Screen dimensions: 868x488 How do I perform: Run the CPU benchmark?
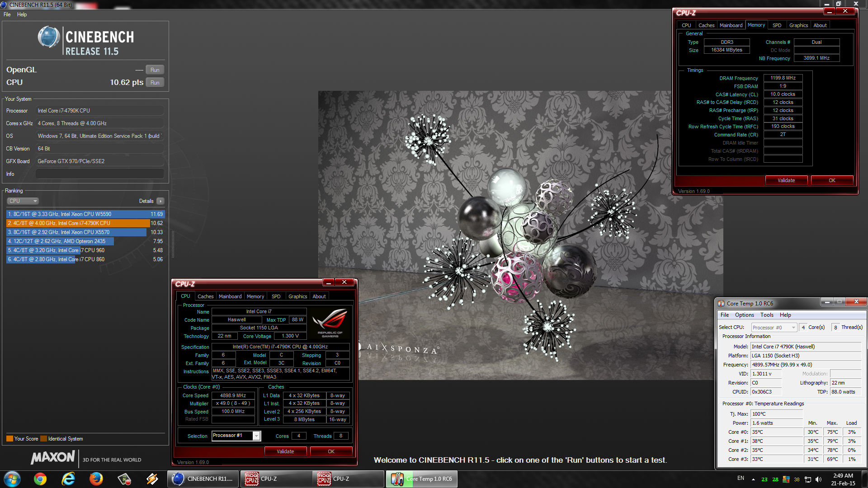(x=155, y=83)
